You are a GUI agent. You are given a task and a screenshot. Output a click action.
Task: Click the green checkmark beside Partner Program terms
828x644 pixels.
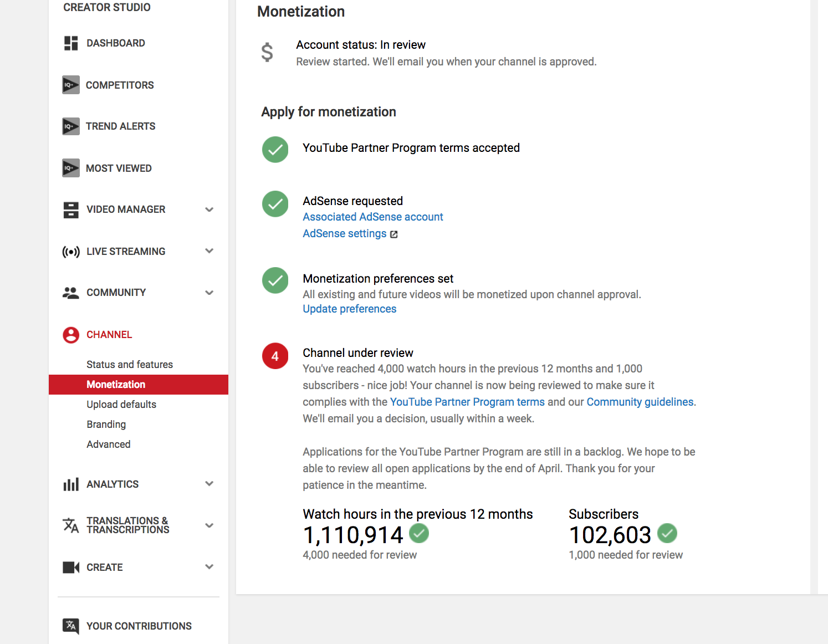[275, 150]
